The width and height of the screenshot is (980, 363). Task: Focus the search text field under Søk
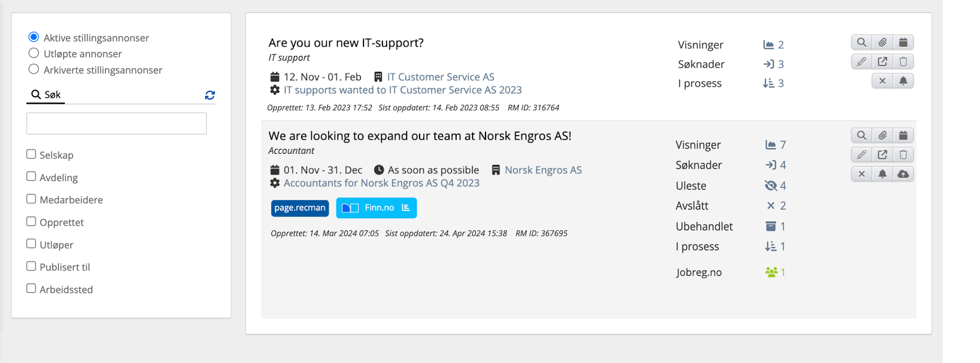tap(117, 123)
